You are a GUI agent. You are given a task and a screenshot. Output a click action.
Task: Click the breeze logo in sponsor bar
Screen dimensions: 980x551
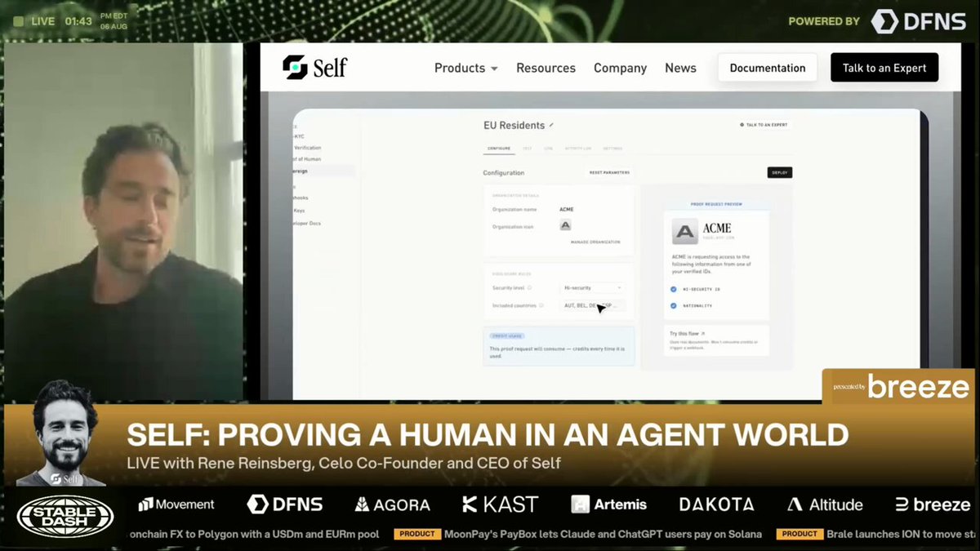(x=933, y=504)
